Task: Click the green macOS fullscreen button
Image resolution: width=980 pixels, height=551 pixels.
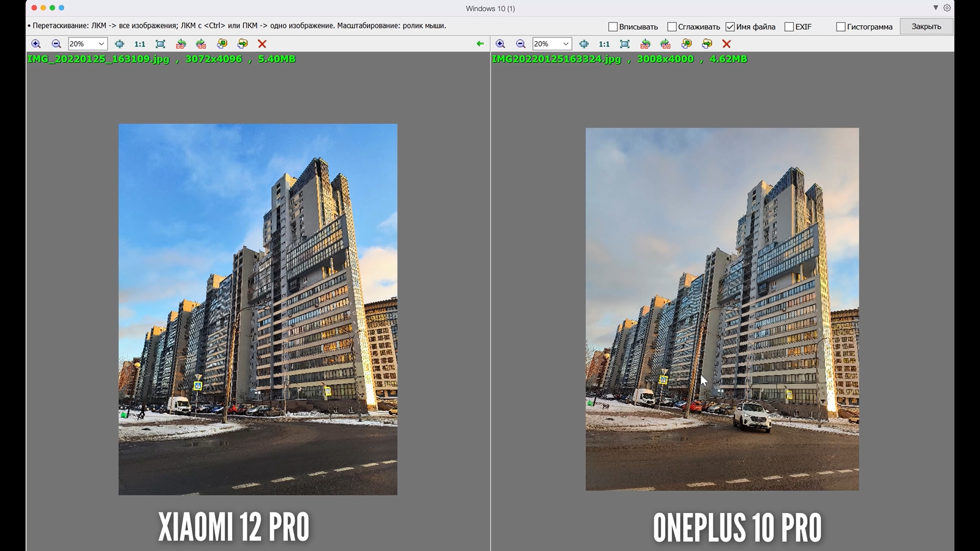Action: pyautogui.click(x=52, y=8)
